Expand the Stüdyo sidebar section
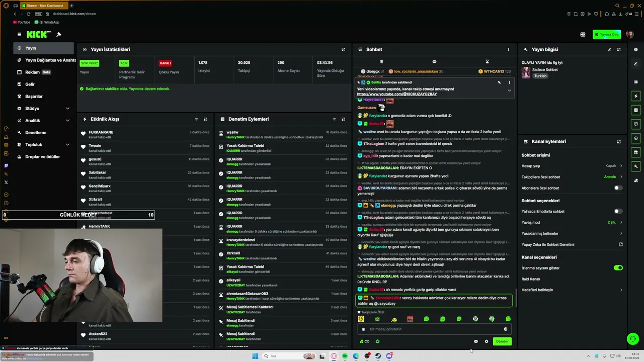This screenshot has height=362, width=644. pos(67,108)
